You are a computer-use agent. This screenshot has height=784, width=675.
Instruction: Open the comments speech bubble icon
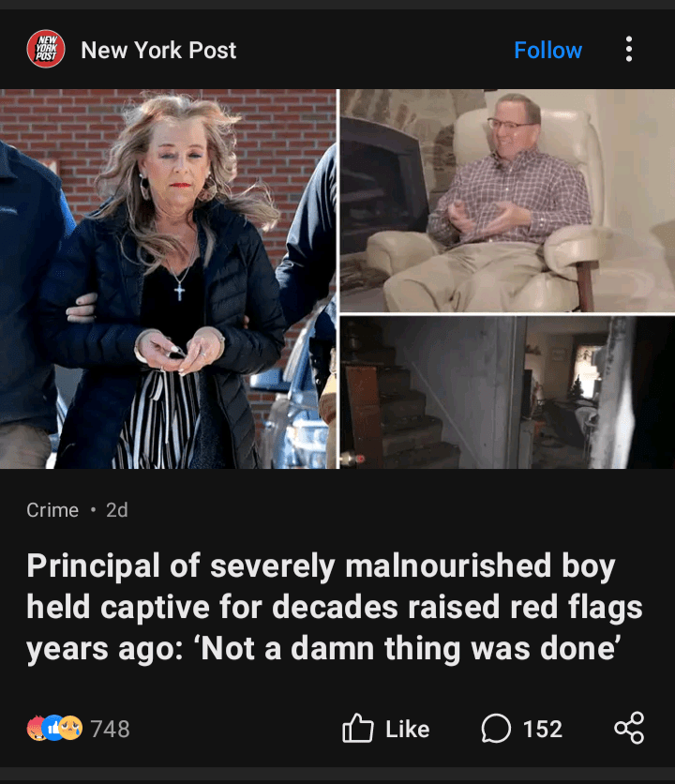coord(496,729)
